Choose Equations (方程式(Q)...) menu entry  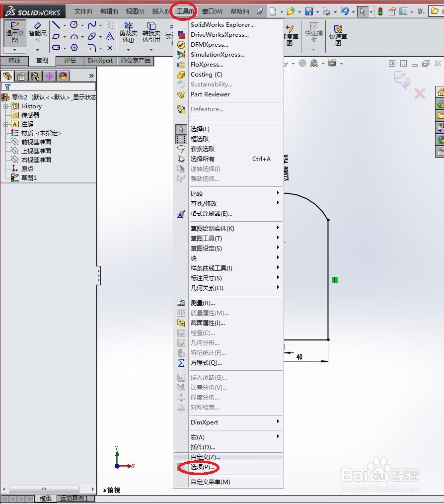pos(229,362)
